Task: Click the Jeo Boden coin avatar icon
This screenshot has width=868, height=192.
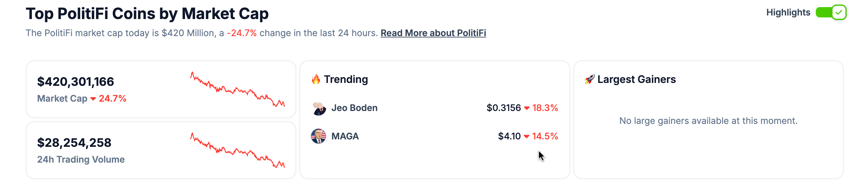Action: (x=318, y=108)
